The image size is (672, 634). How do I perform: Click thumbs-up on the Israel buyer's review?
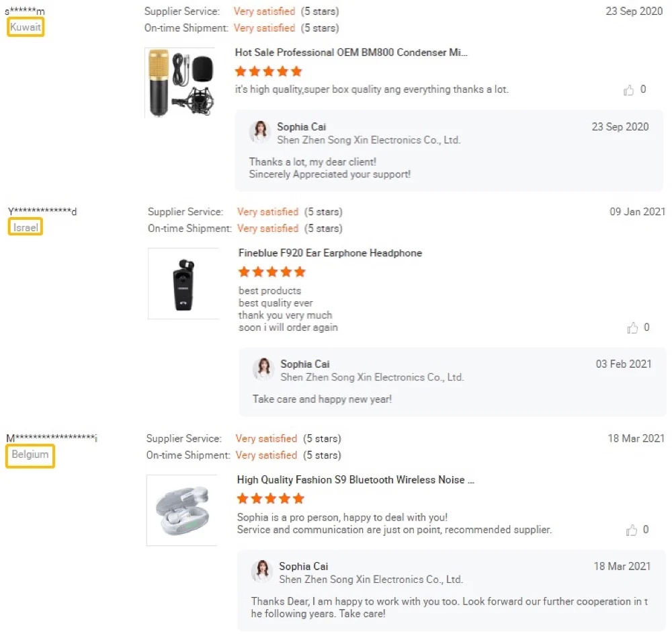(632, 328)
